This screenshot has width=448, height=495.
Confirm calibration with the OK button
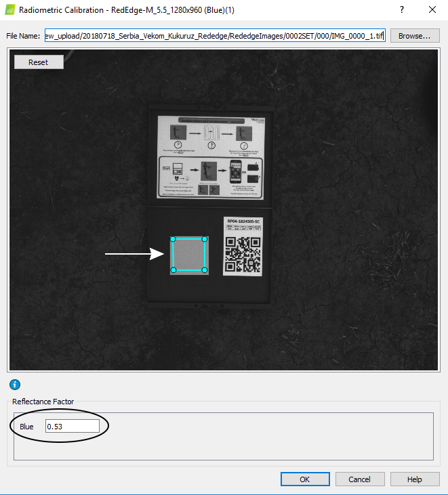point(304,479)
